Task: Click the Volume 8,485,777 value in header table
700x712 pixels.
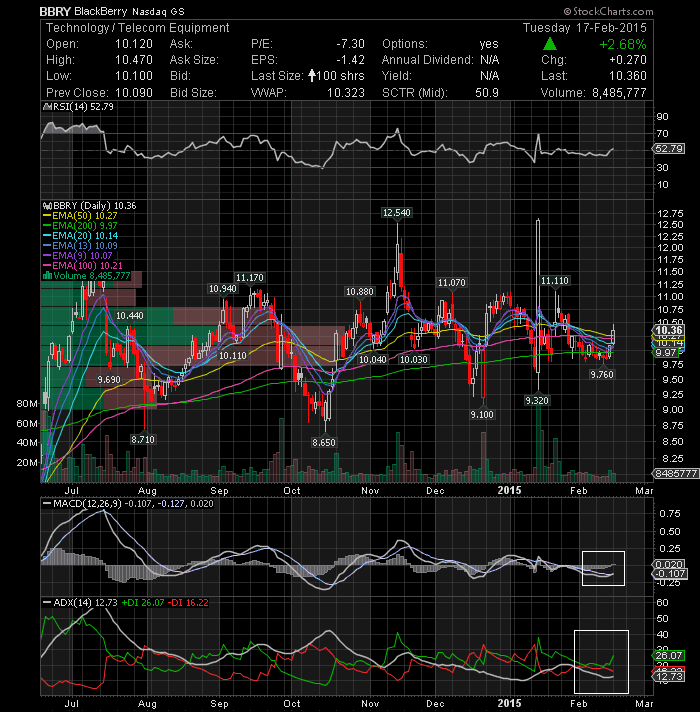Action: (619, 93)
